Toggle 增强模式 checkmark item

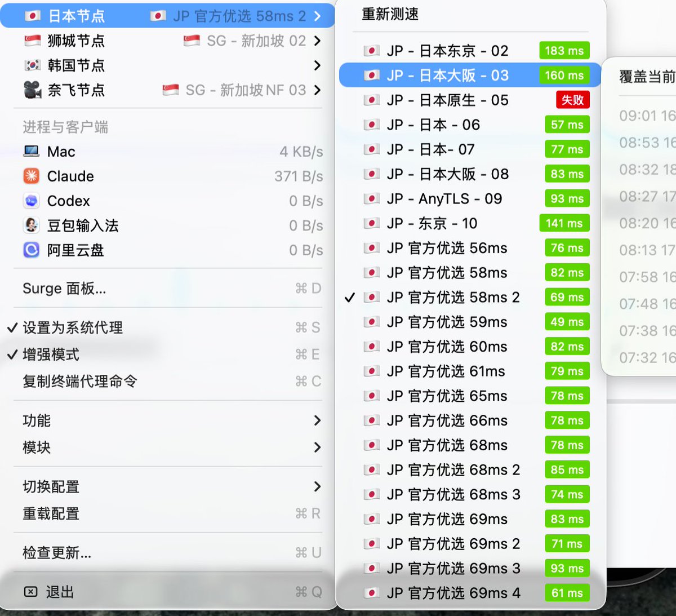point(166,354)
